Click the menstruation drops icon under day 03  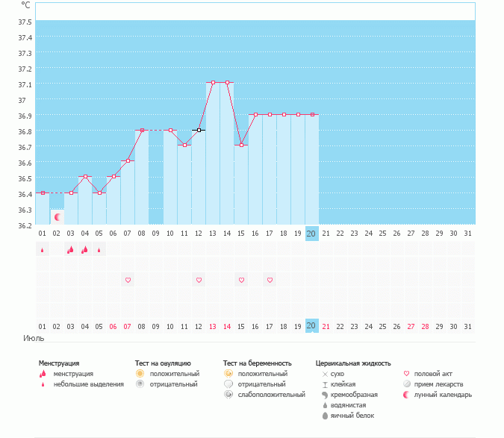click(70, 250)
